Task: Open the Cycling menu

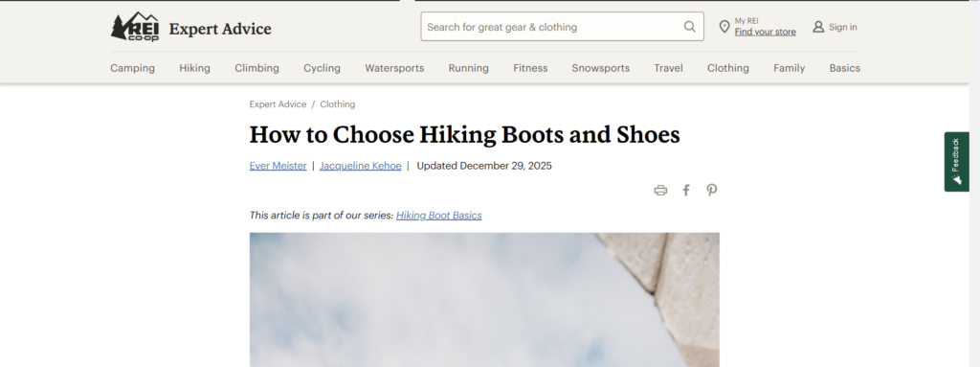Action: point(322,68)
